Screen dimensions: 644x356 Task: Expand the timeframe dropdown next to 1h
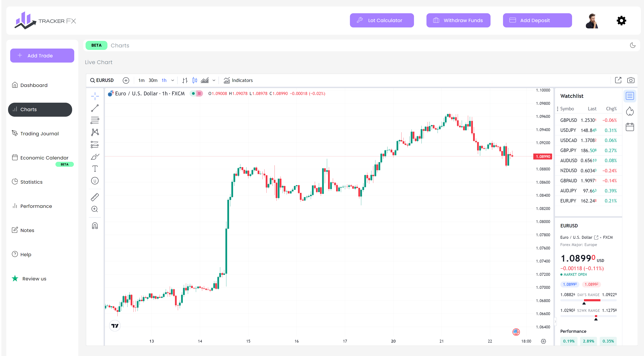pyautogui.click(x=172, y=80)
